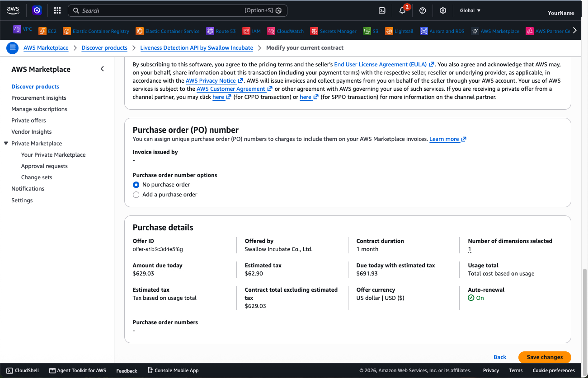Open the help question mark icon

click(423, 10)
